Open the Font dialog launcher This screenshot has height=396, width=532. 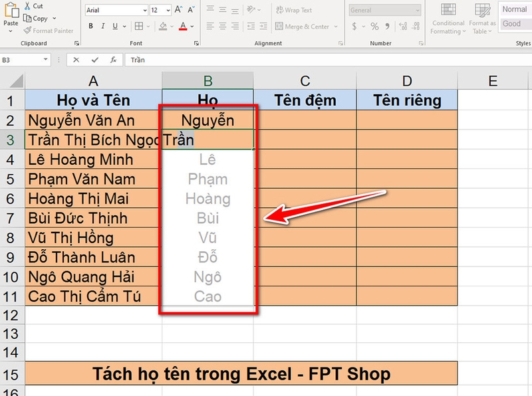[x=196, y=43]
